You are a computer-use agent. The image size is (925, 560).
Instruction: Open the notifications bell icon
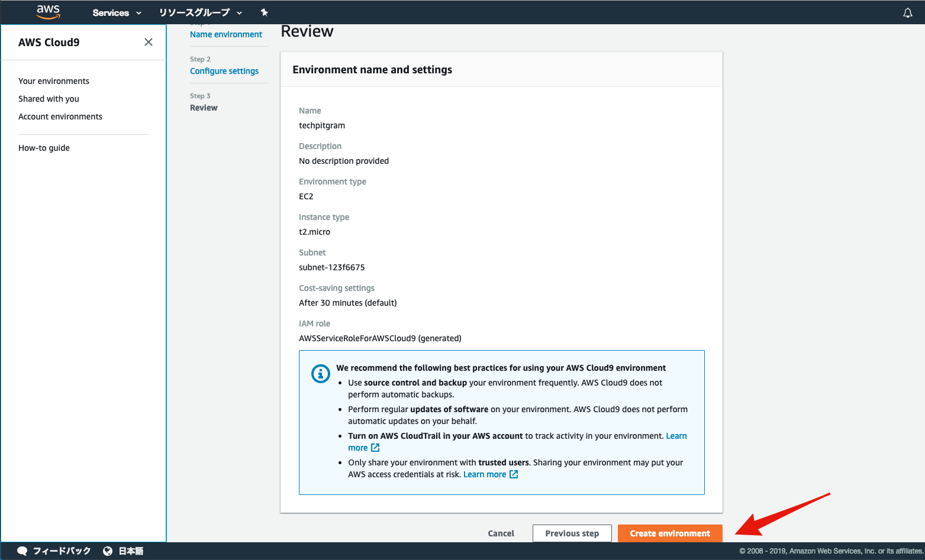tap(907, 12)
